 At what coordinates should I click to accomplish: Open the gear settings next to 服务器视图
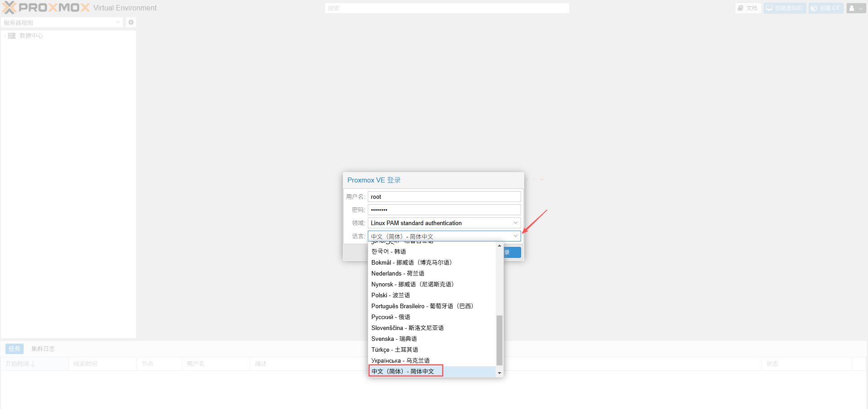coord(131,22)
